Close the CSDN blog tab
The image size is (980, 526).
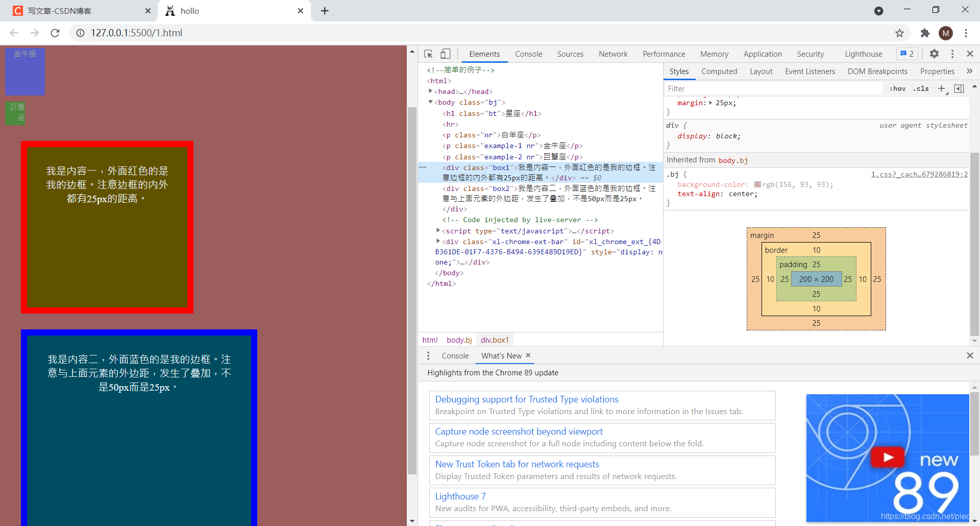pos(148,11)
